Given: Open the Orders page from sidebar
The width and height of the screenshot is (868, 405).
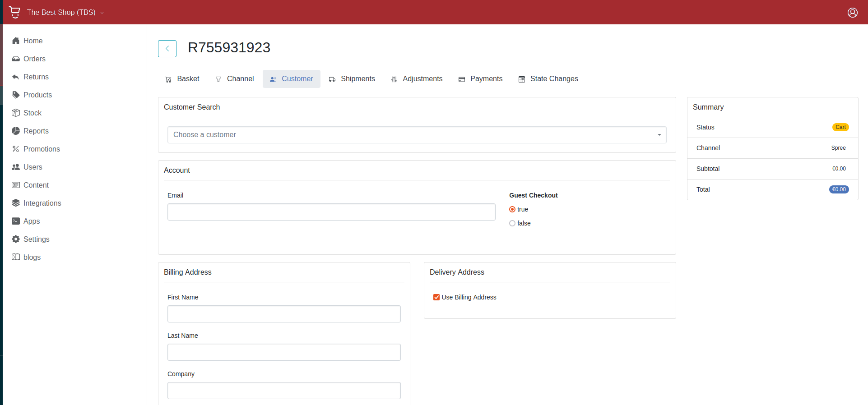Looking at the screenshot, I should pyautogui.click(x=34, y=59).
